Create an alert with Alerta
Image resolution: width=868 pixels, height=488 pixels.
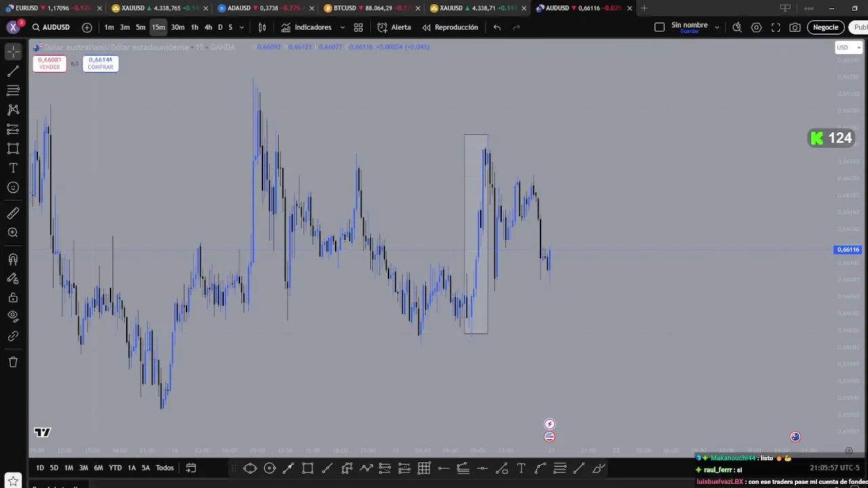pyautogui.click(x=394, y=27)
